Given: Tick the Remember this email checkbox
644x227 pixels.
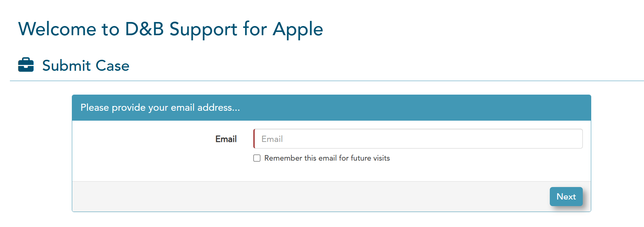Looking at the screenshot, I should tap(257, 158).
